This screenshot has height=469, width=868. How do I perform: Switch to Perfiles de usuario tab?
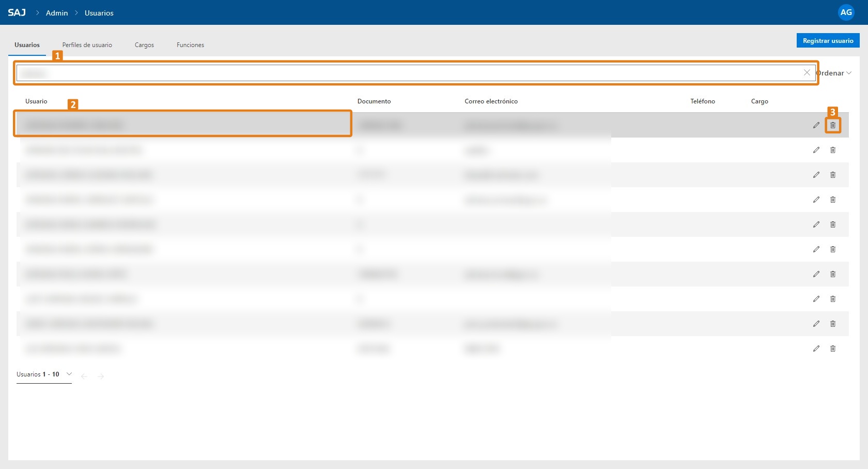coord(87,45)
